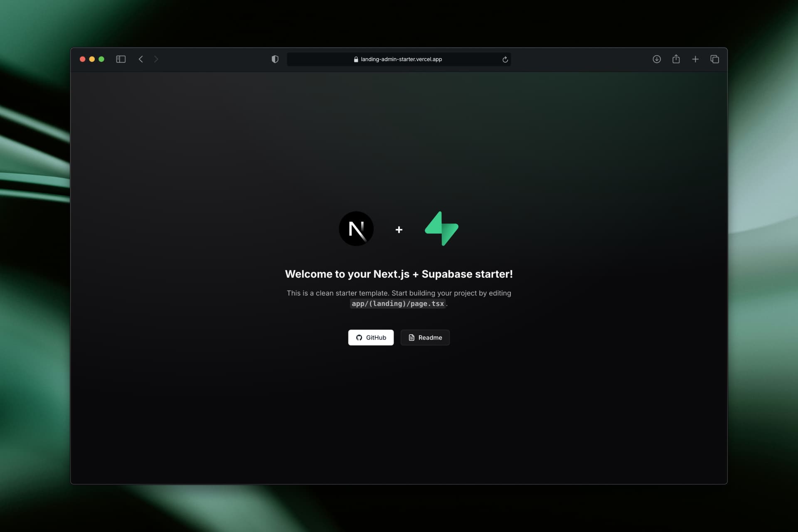Focus the address bar showing landing-admin-starter.vercel.app
The height and width of the screenshot is (532, 798).
point(399,59)
